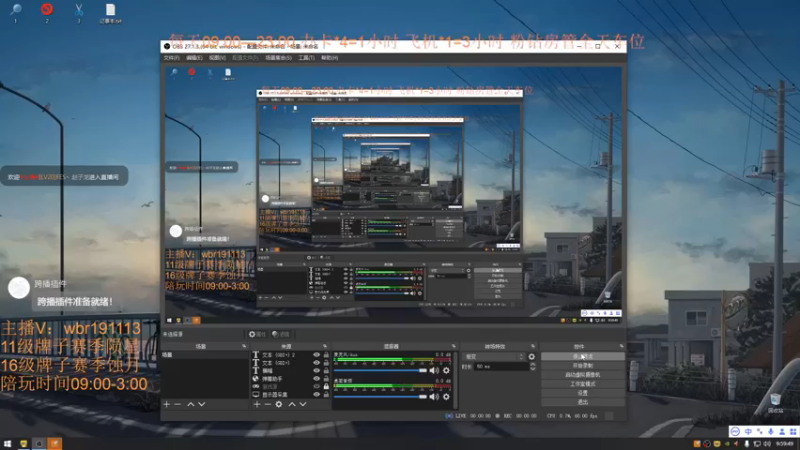
Task: Increase transition duration with the stepper
Action: click(x=533, y=365)
